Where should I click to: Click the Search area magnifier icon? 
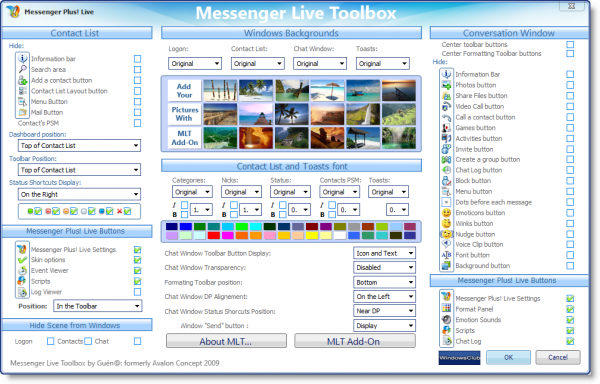click(x=23, y=69)
